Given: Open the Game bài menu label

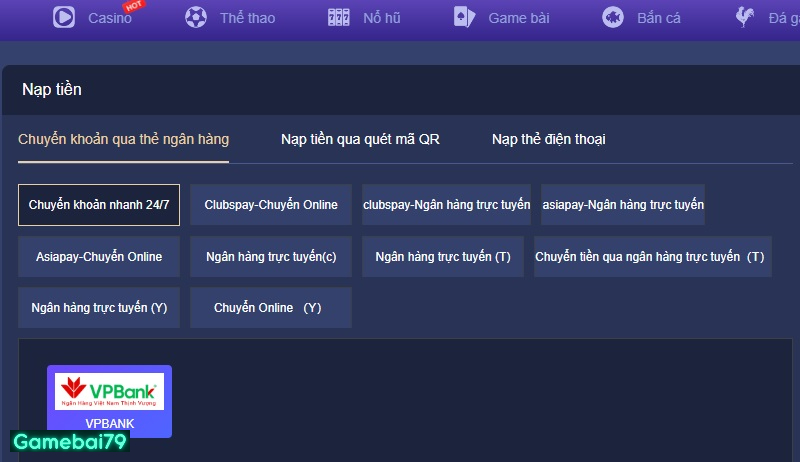Looking at the screenshot, I should [x=519, y=18].
